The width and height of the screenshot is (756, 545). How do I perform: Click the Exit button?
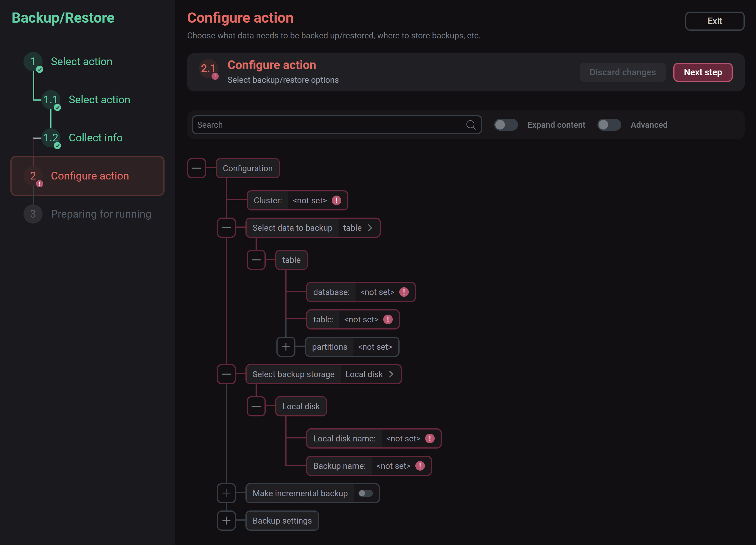pos(714,21)
